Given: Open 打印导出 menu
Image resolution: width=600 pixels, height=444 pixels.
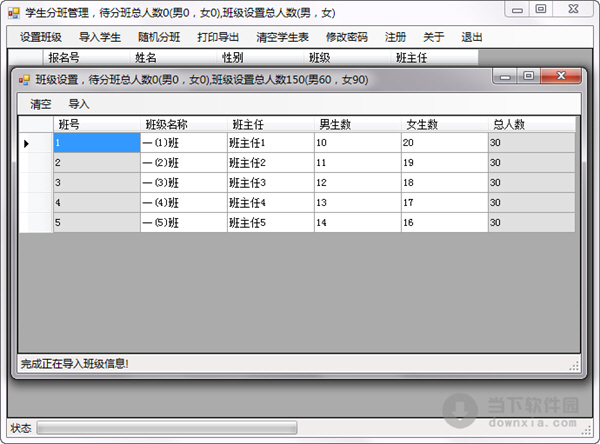Looking at the screenshot, I should [x=218, y=37].
